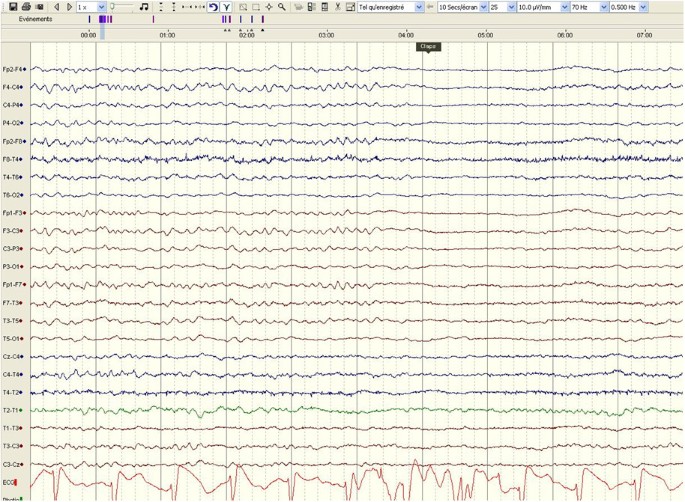685x502 pixels.
Task: Select the F4-C4 channel label
Action: click(13, 87)
